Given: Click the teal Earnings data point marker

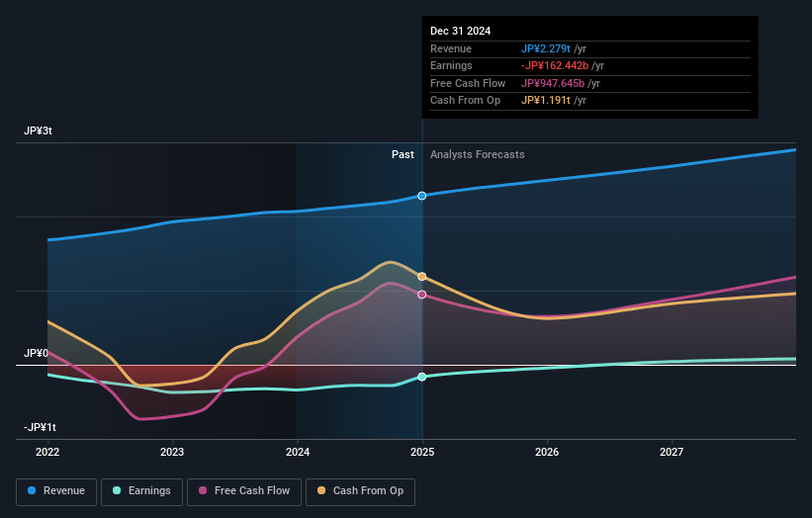Looking at the screenshot, I should click(422, 377).
